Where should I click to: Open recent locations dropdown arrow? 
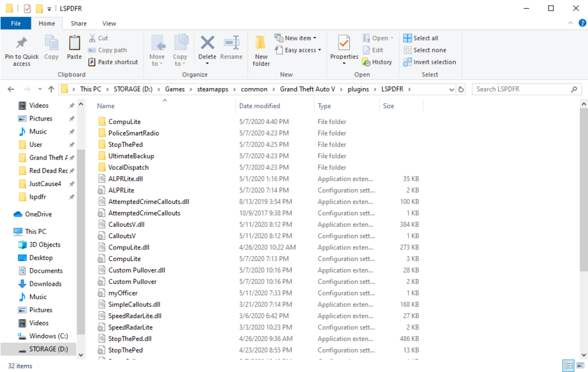40,89
